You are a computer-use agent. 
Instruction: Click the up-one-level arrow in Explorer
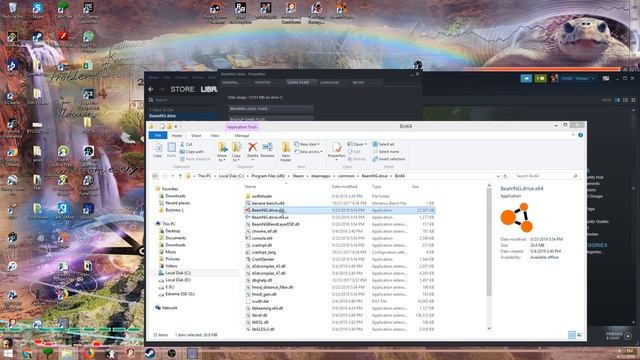pyautogui.click(x=180, y=176)
